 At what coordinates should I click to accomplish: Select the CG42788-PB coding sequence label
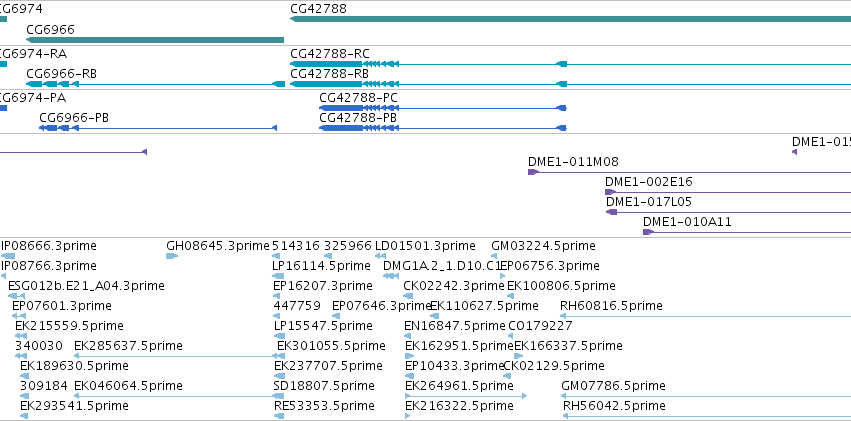pos(358,117)
